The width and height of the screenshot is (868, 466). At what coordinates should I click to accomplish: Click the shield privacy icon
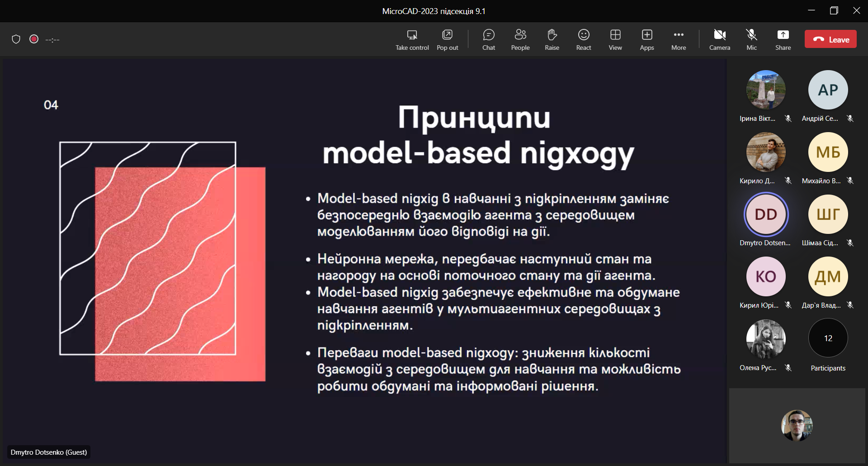click(16, 39)
